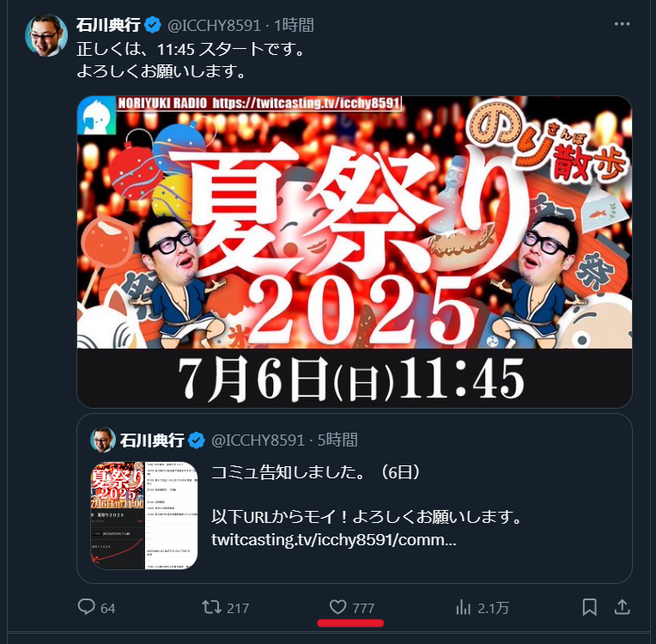The width and height of the screenshot is (656, 644).
Task: Open the 夏祭り2025 banner image
Action: pyautogui.click(x=355, y=252)
